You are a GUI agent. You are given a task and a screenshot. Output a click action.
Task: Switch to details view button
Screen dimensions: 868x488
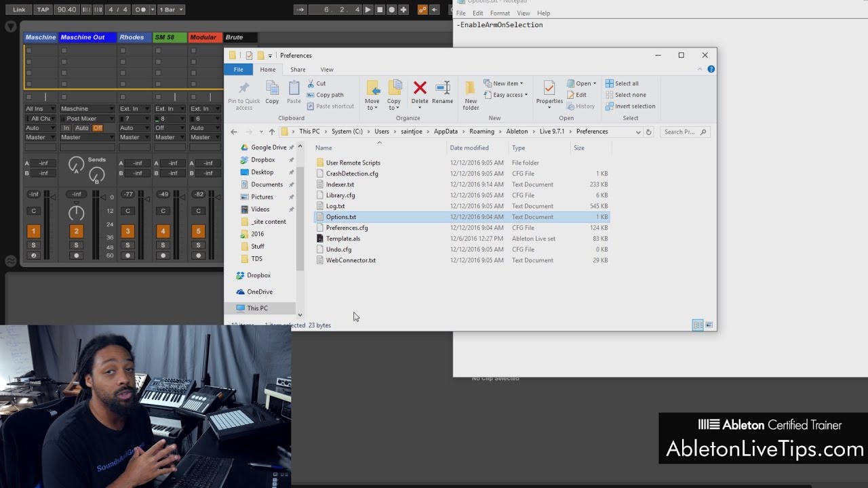point(698,325)
